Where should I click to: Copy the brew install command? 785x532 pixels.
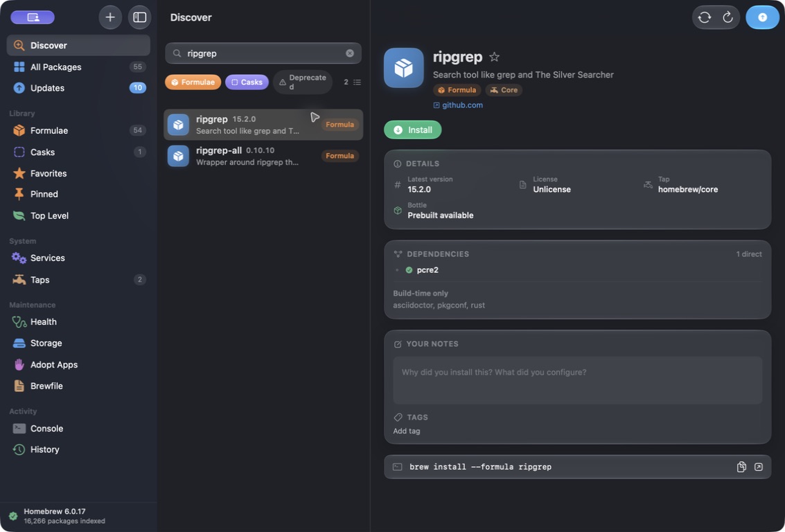[x=741, y=467]
